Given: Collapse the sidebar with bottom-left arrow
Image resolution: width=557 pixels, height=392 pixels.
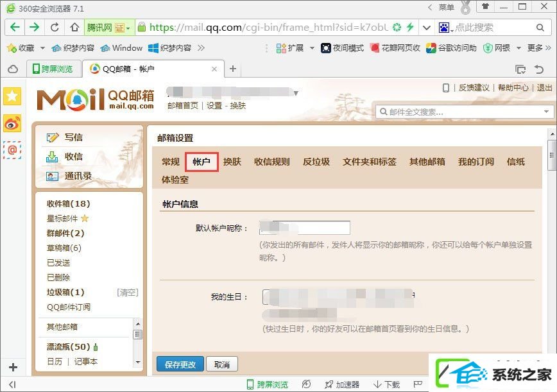Looking at the screenshot, I should click(x=12, y=384).
